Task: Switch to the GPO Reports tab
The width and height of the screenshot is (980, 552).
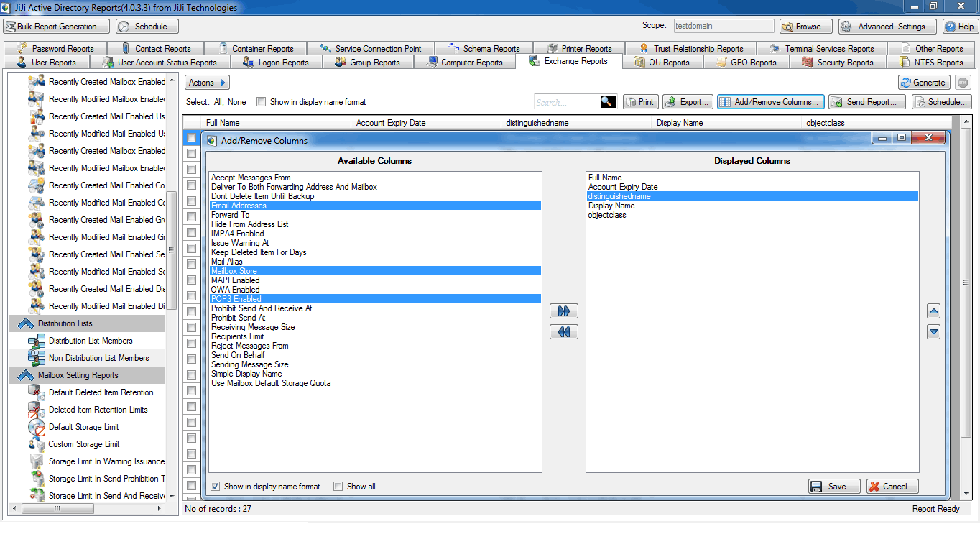Action: tap(745, 63)
